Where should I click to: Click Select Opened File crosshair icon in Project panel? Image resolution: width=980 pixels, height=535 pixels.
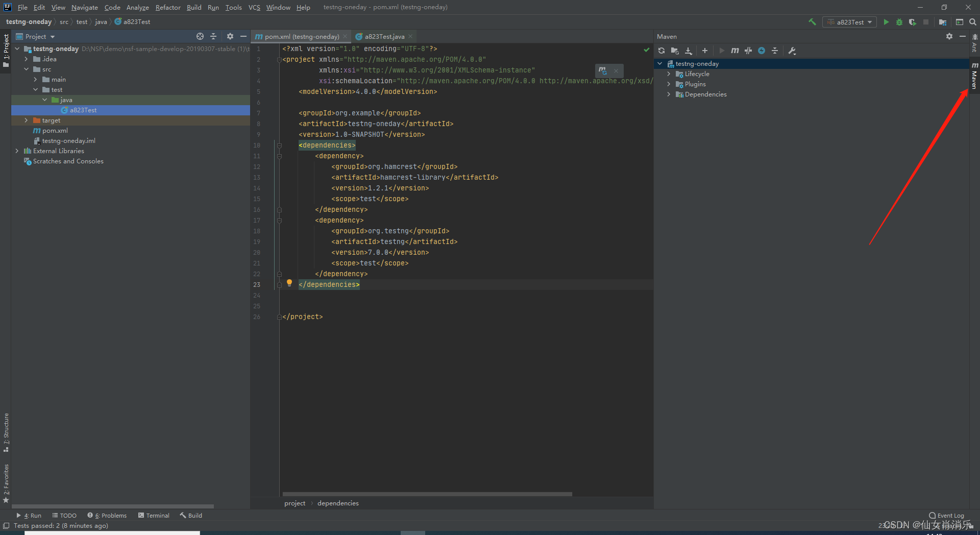(x=200, y=36)
